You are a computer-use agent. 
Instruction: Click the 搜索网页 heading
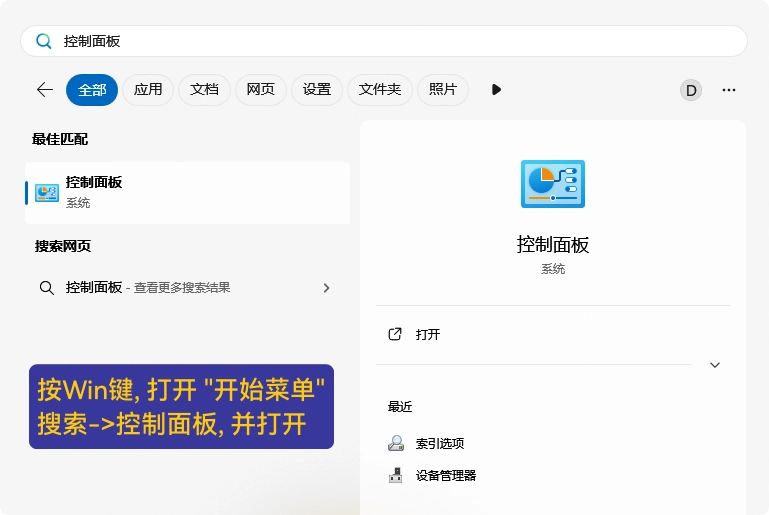63,246
